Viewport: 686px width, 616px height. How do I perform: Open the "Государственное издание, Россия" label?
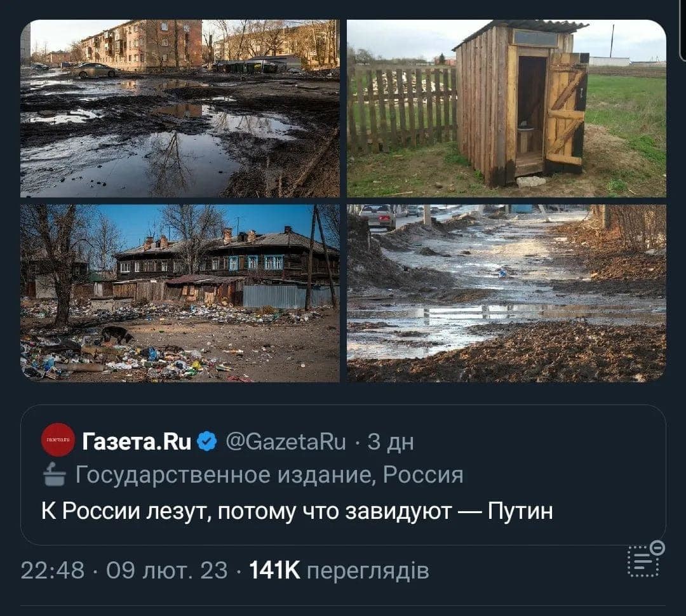(x=269, y=474)
